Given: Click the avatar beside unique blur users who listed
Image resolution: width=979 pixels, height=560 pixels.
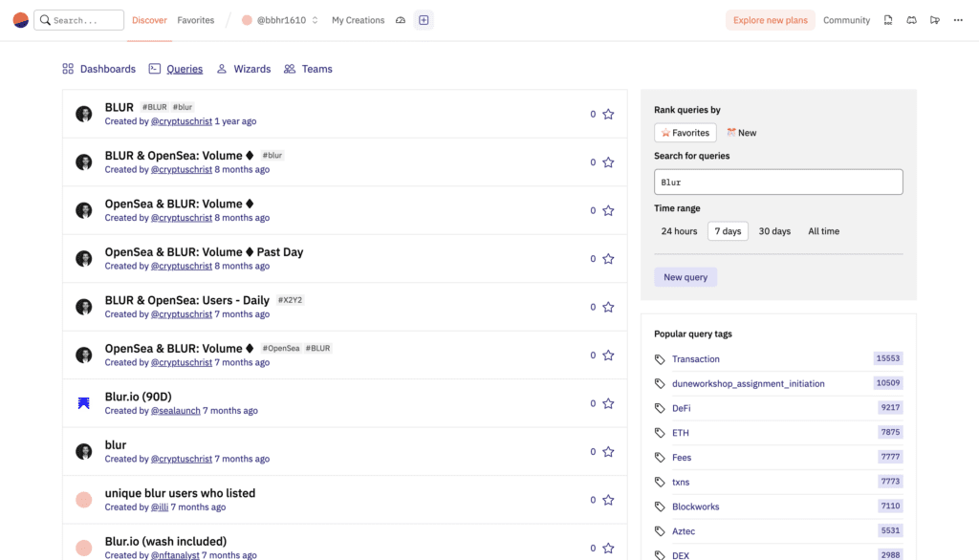Looking at the screenshot, I should coord(84,500).
